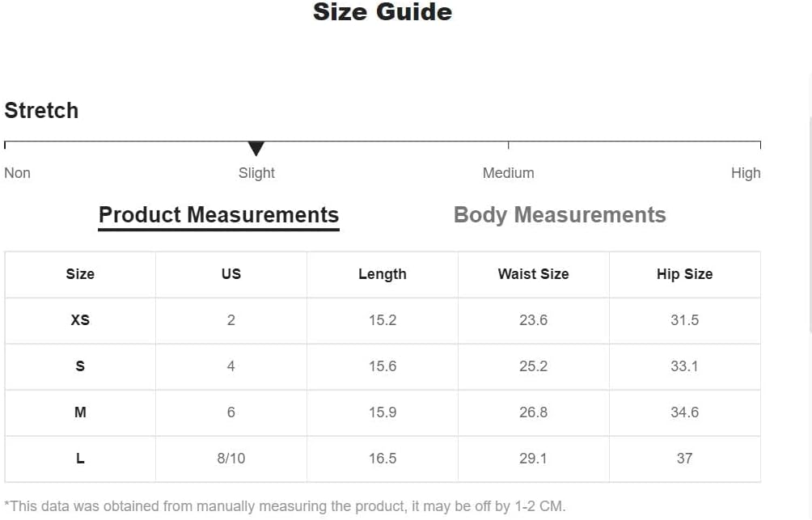Click the Waist Size column header
Screen dimensions: 812x520
tap(534, 274)
